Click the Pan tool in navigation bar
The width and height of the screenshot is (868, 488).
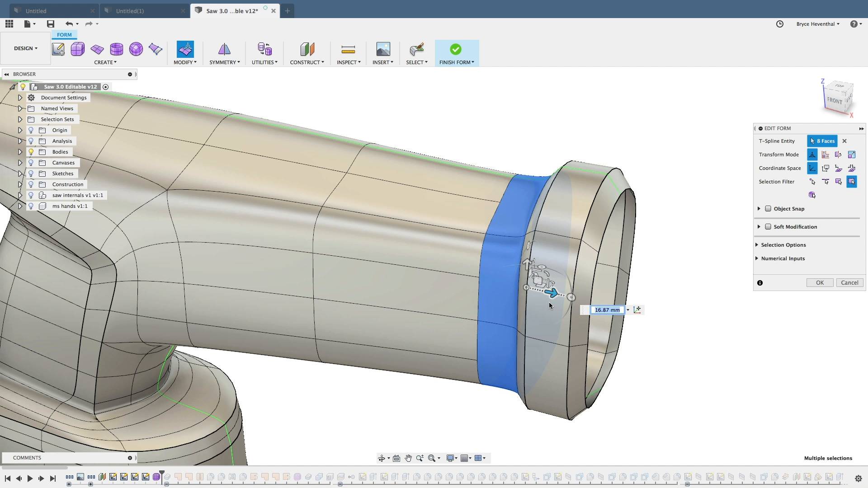coord(408,458)
